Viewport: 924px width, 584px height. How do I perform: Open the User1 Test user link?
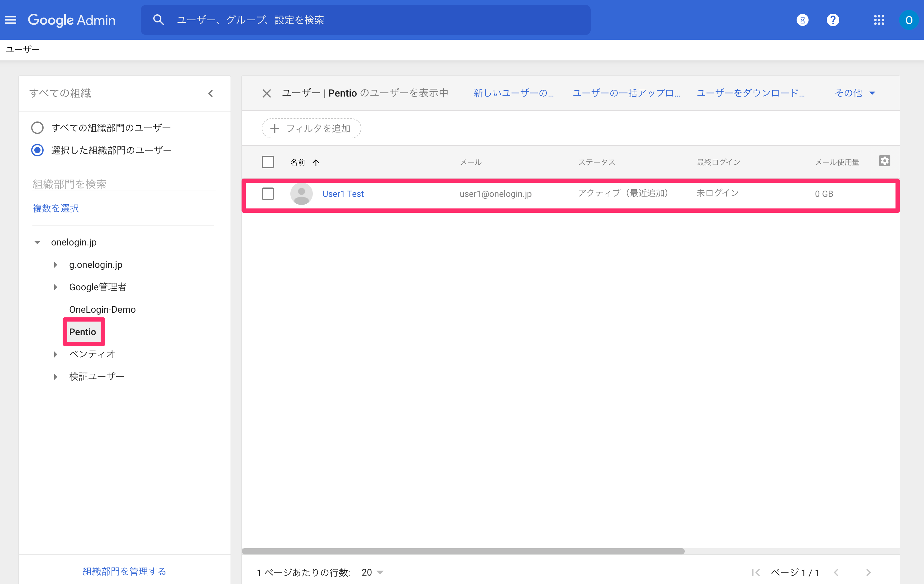(343, 194)
